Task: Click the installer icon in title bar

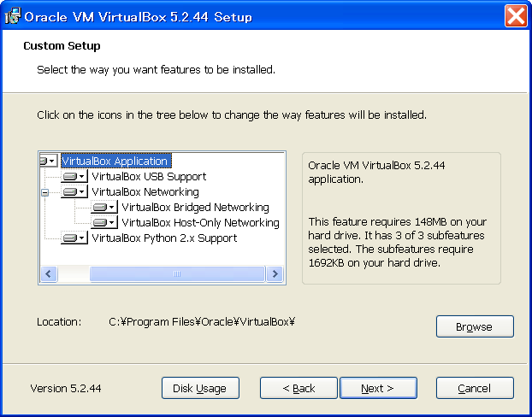Action: point(13,16)
